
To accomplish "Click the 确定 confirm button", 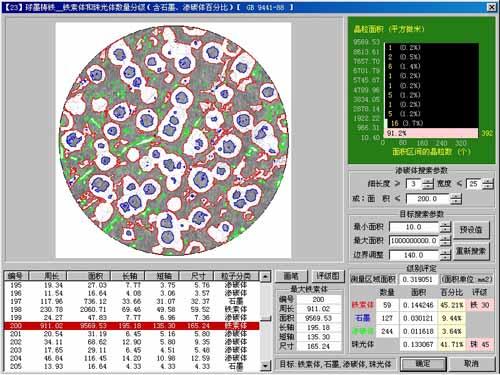I will 423,364.
